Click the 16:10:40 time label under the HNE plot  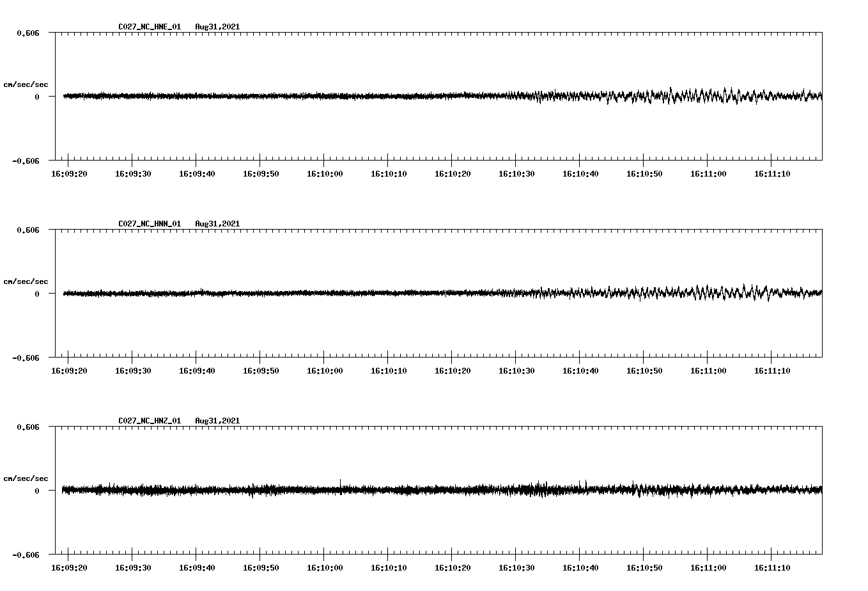580,174
